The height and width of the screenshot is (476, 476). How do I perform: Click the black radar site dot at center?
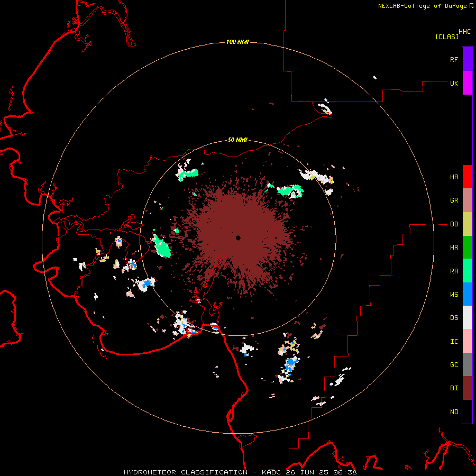click(x=239, y=237)
